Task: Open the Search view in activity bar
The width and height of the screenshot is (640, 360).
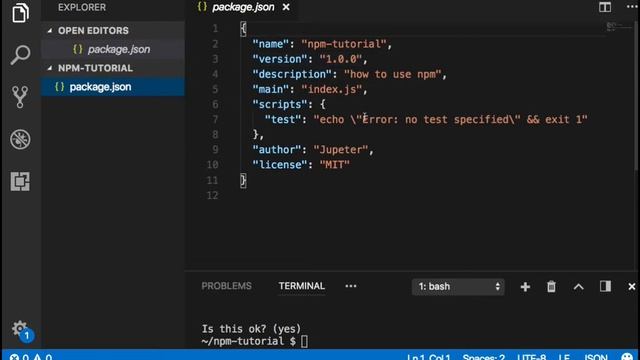Action: (x=20, y=55)
